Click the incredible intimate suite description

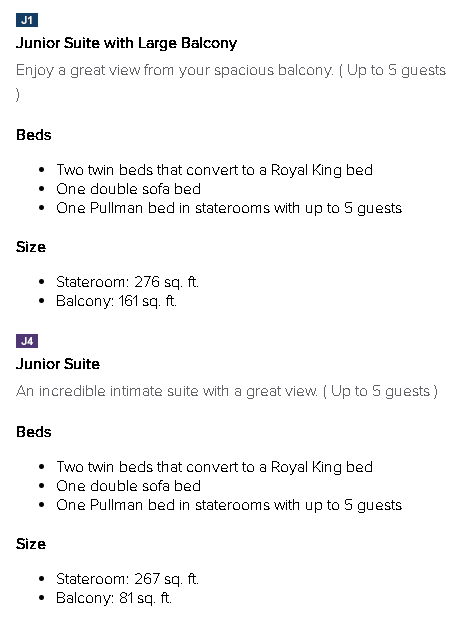[x=227, y=391]
